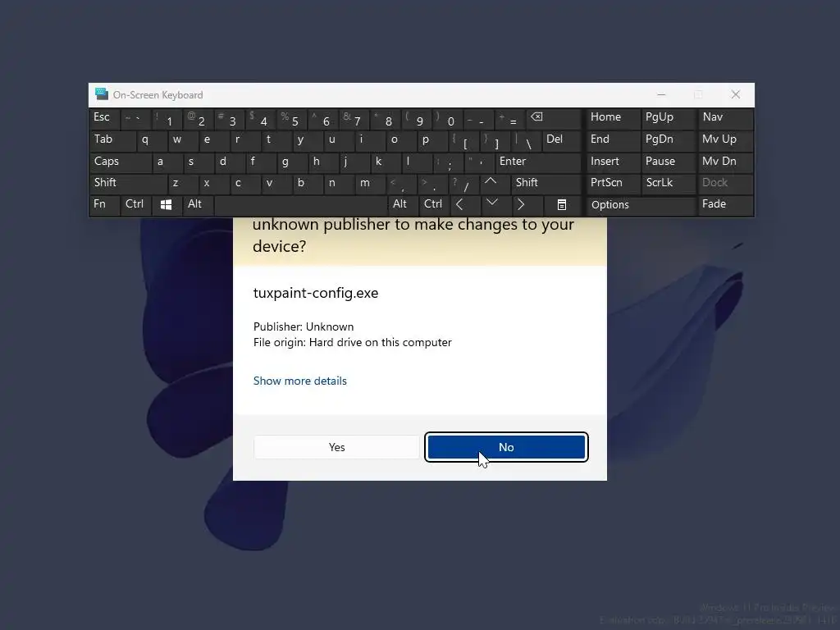Tap the forward slash key
This screenshot has height=630, width=840.
coord(463,183)
